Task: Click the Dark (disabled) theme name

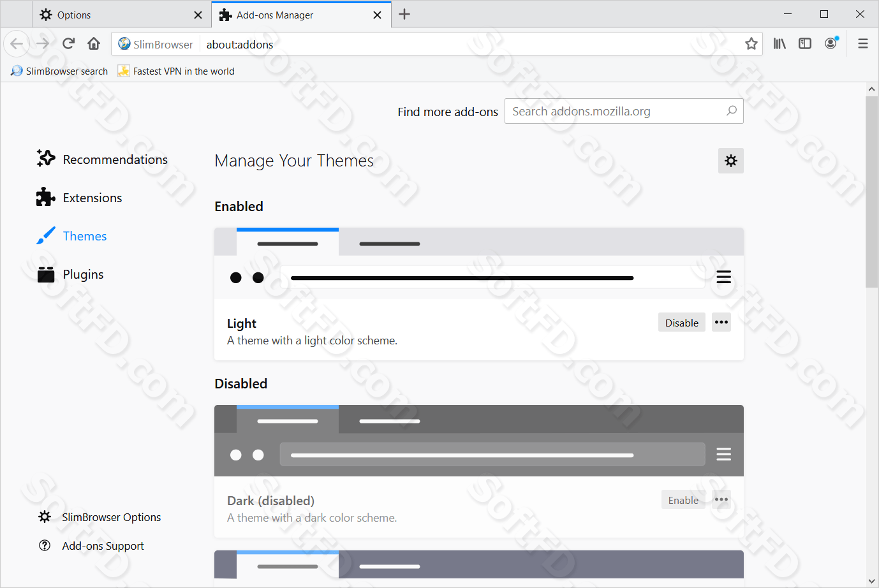Action: [271, 501]
